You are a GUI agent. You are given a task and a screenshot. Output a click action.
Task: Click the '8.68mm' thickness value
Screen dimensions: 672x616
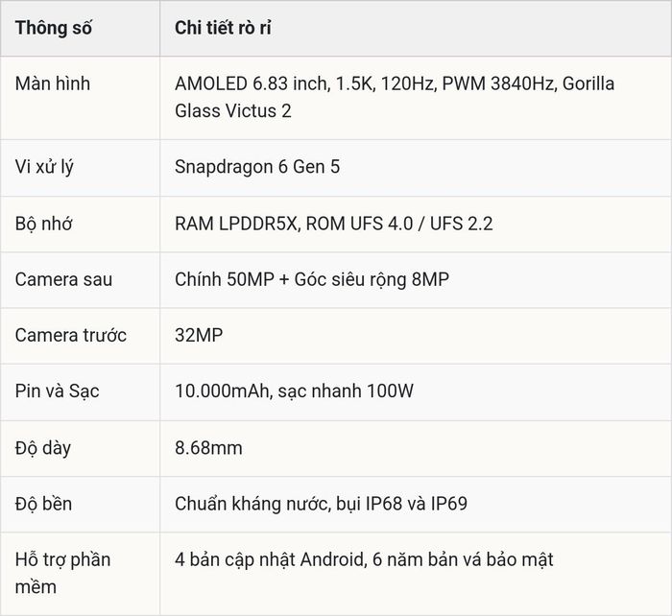(x=208, y=448)
